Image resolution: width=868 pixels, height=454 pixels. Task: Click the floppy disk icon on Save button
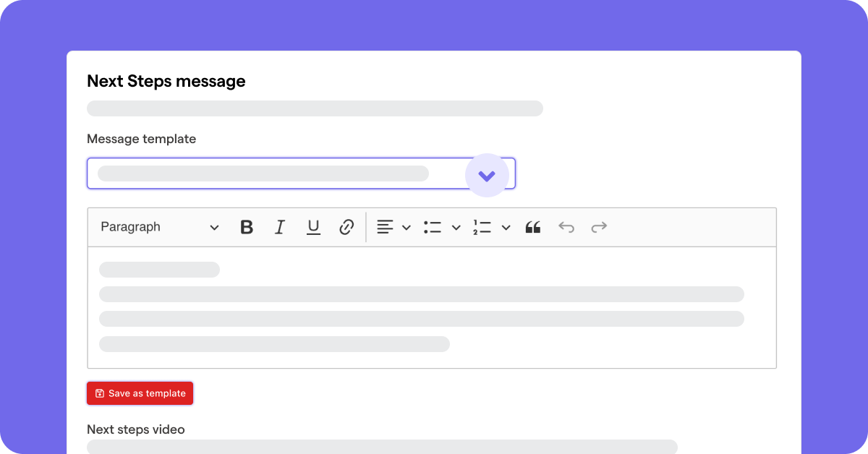coord(100,393)
